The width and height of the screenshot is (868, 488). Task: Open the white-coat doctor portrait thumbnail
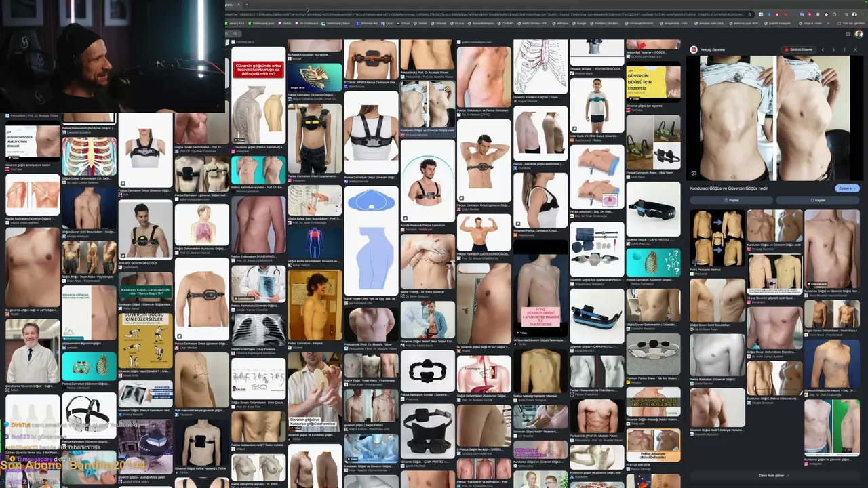point(33,352)
